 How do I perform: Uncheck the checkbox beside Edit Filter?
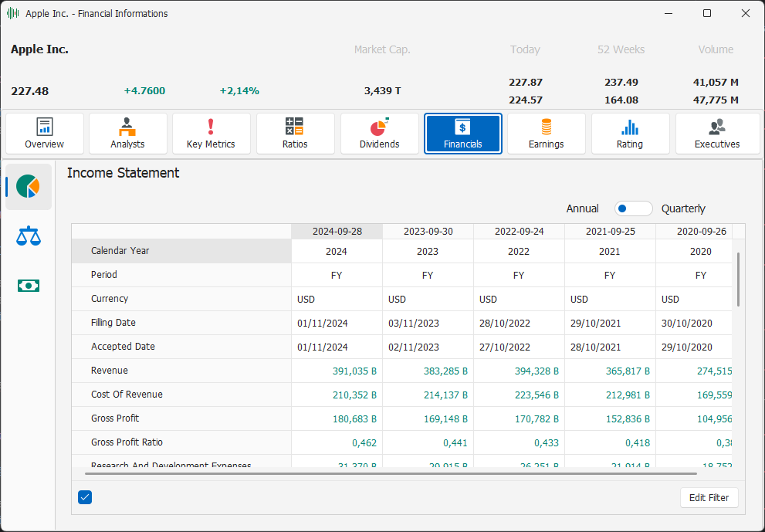pyautogui.click(x=85, y=497)
